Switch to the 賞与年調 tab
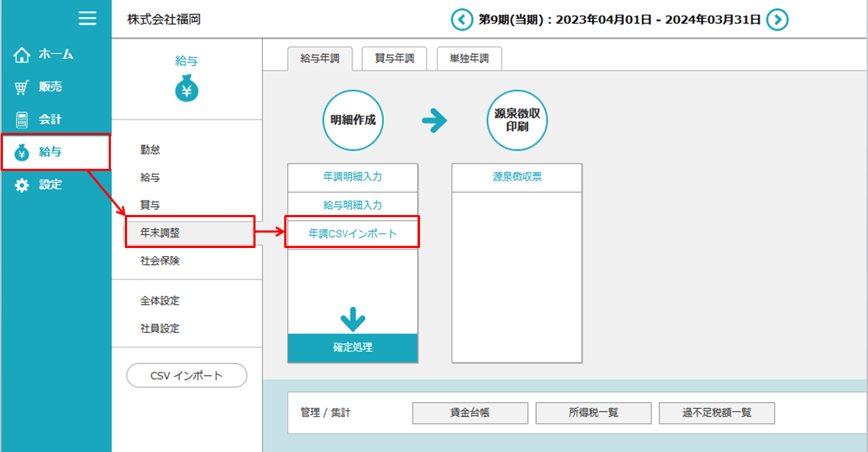Screen dimensions: 868x452 pos(395,59)
